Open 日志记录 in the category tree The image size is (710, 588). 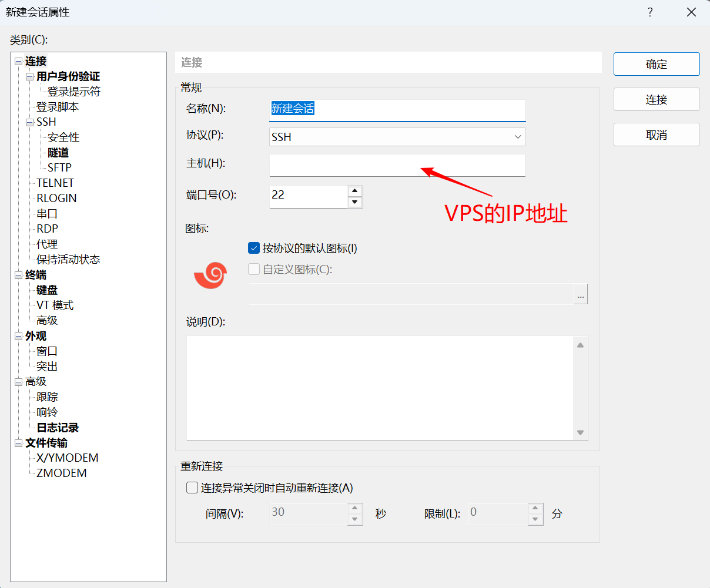pos(58,428)
